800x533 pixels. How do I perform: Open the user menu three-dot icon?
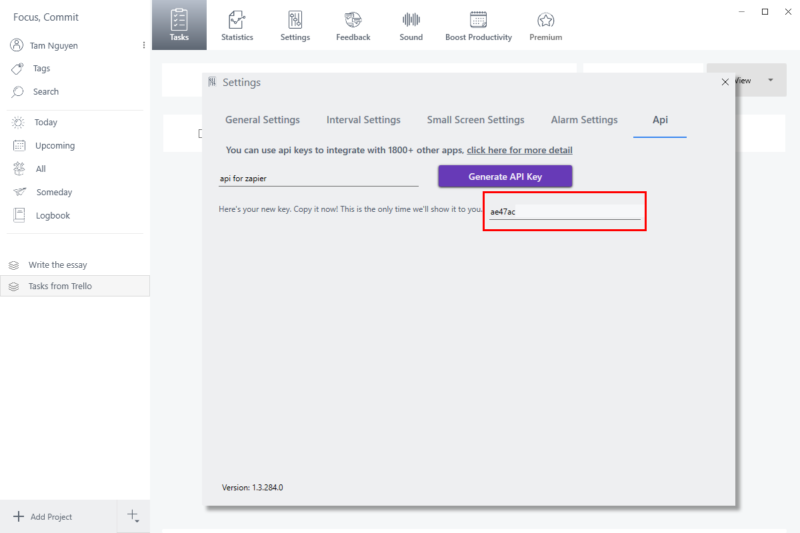[144, 45]
